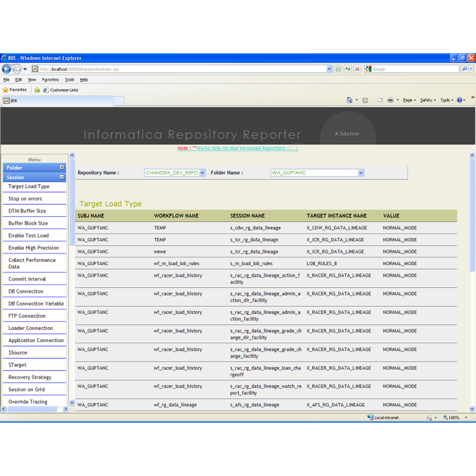476x476 pixels.
Task: Collapse the Session menu section
Action: [61, 177]
